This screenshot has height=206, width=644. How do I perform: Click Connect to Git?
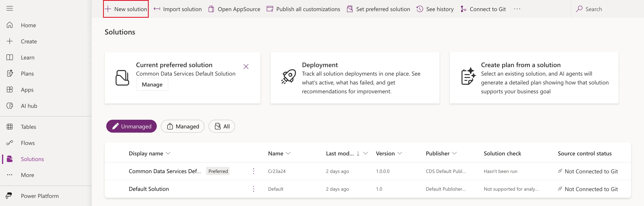483,9
